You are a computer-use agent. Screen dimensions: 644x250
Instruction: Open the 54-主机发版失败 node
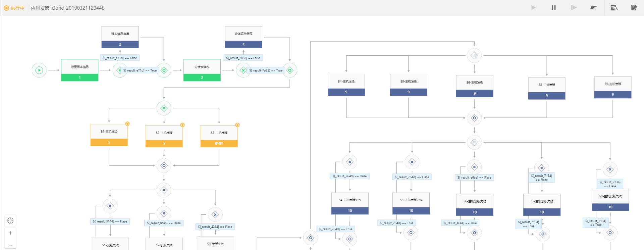[x=350, y=203]
